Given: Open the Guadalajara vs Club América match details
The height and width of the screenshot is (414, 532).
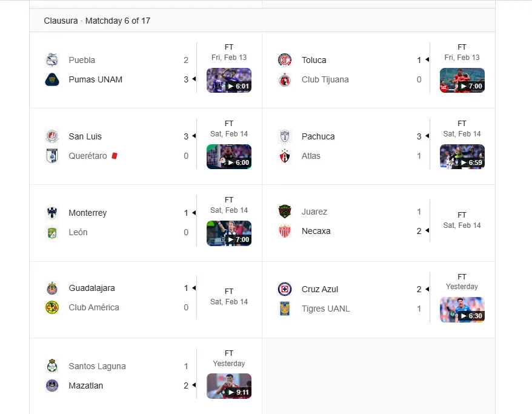Looking at the screenshot, I should tap(229, 297).
